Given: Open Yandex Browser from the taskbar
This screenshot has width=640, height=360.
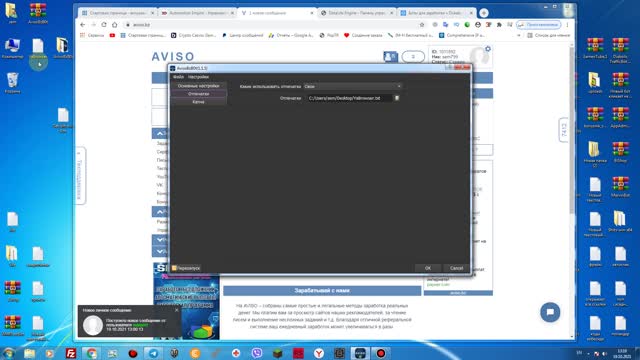Looking at the screenshot, I should pos(319,353).
